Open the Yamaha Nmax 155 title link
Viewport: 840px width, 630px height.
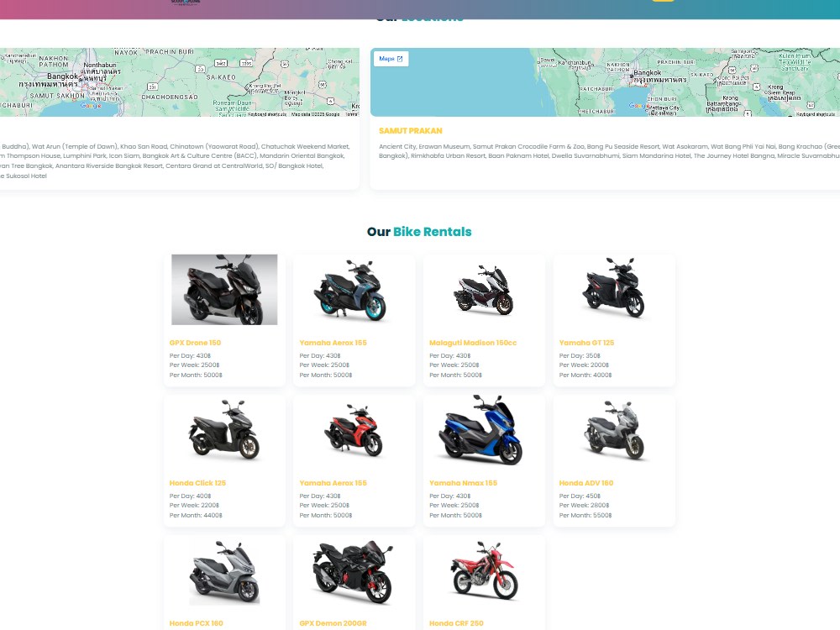[464, 483]
